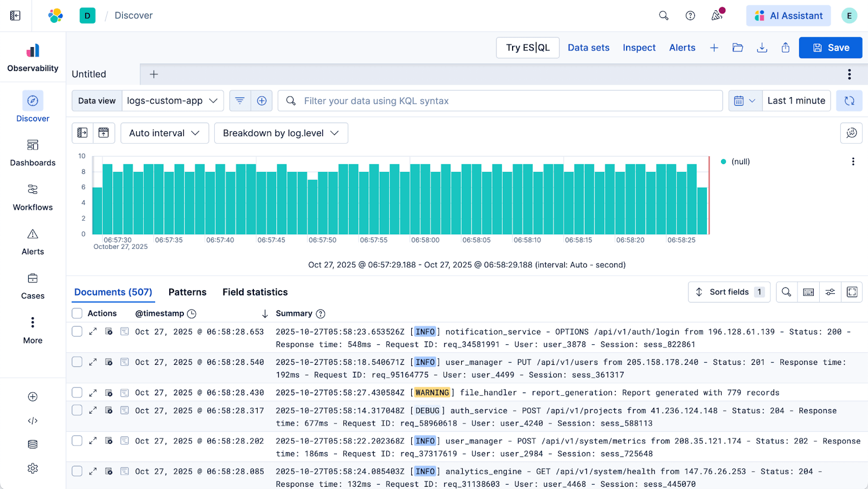Click the share icon in top toolbar
868x489 pixels.
coord(786,48)
